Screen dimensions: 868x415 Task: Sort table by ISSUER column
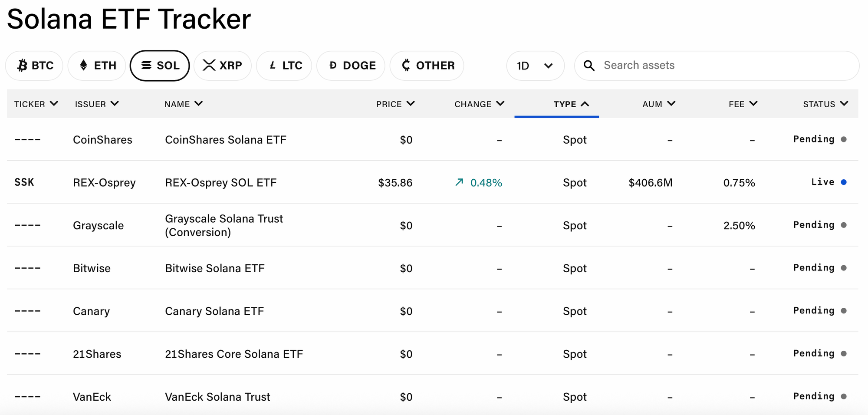97,104
